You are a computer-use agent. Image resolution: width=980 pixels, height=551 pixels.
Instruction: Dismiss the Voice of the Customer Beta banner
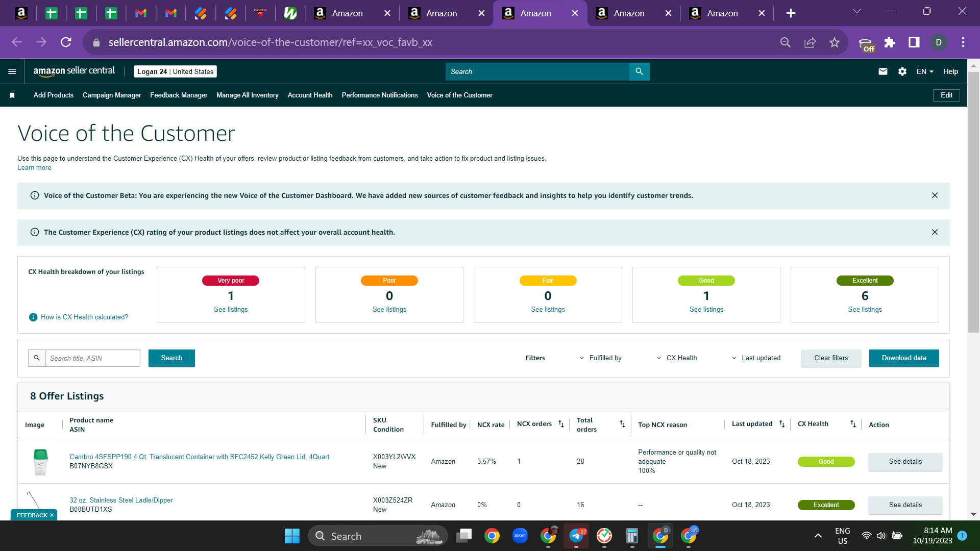[935, 195]
